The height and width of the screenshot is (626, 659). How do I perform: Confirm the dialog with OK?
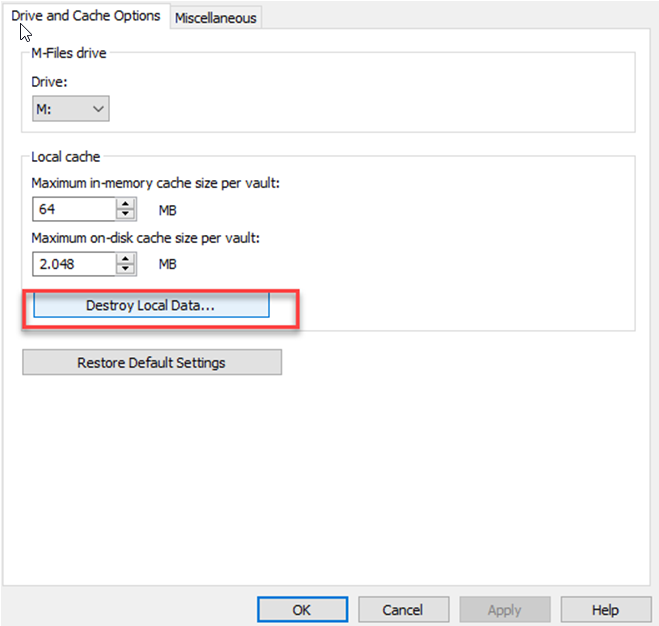point(302,609)
